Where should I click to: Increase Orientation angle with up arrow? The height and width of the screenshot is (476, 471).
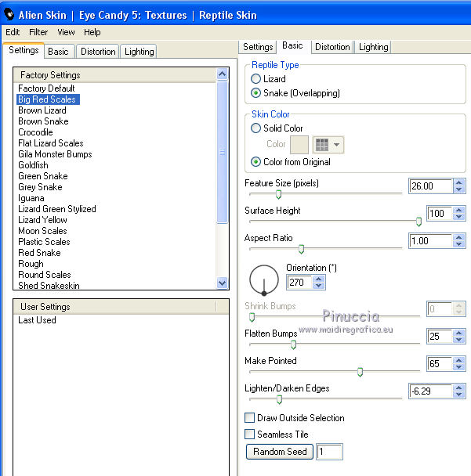tap(318, 279)
